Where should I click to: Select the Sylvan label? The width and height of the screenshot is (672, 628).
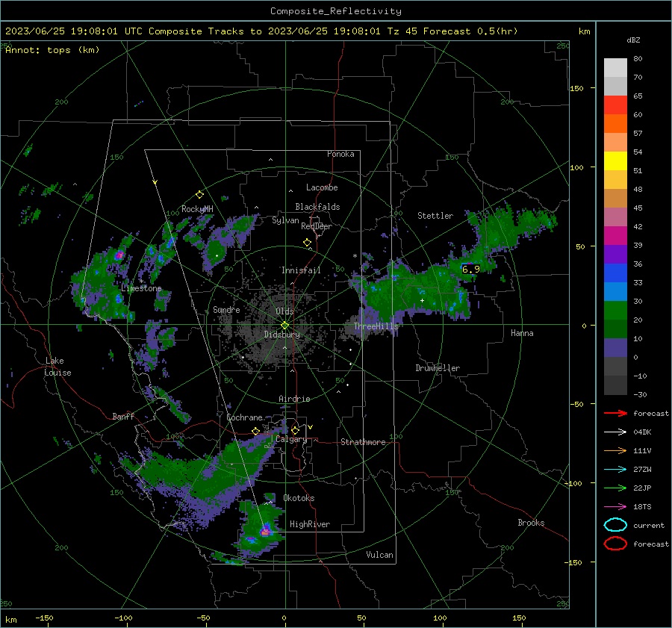coord(285,220)
